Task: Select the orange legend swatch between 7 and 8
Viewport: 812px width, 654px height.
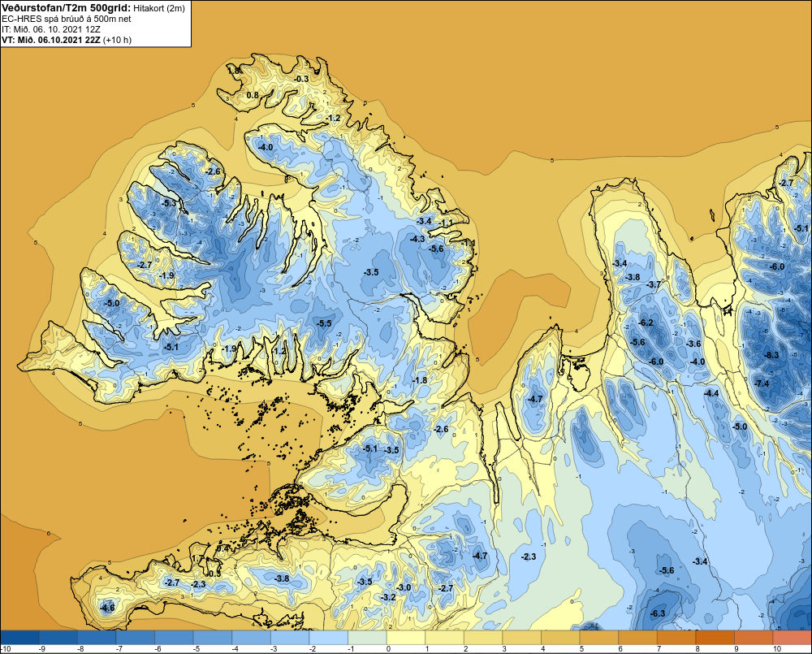Action: [677, 637]
